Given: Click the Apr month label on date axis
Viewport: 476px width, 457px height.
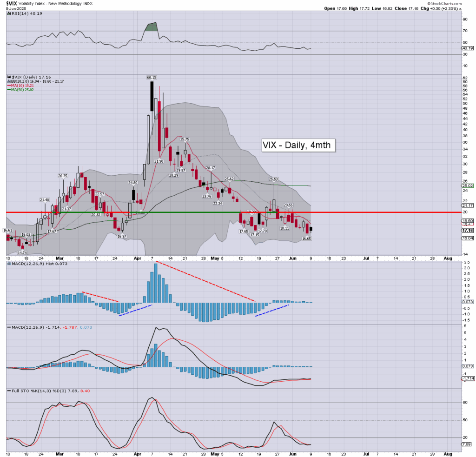Looking at the screenshot, I should coord(137,257).
